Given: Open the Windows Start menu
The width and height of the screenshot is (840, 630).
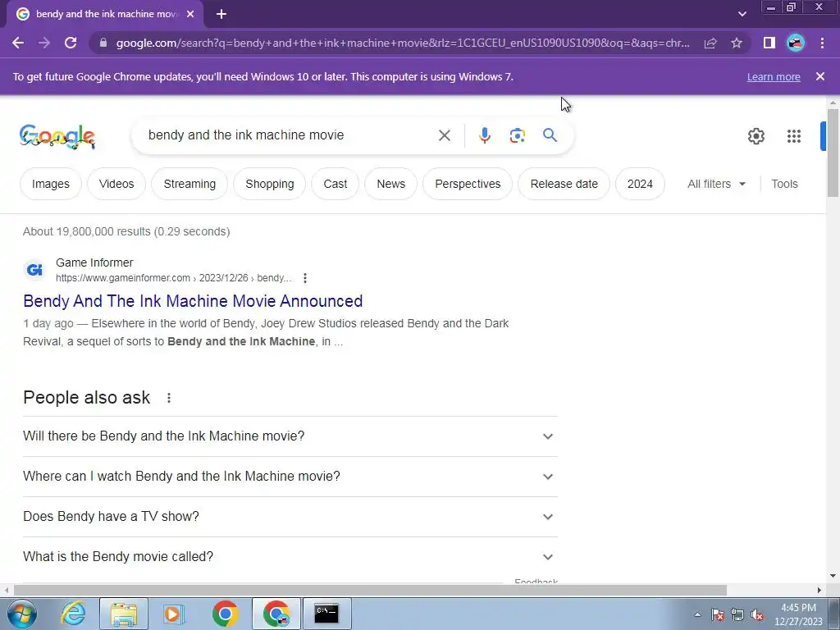Looking at the screenshot, I should (22, 614).
